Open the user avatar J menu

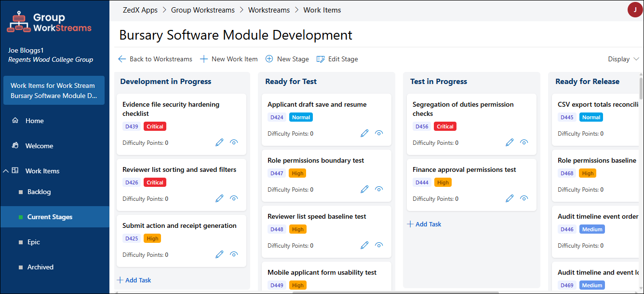click(635, 10)
